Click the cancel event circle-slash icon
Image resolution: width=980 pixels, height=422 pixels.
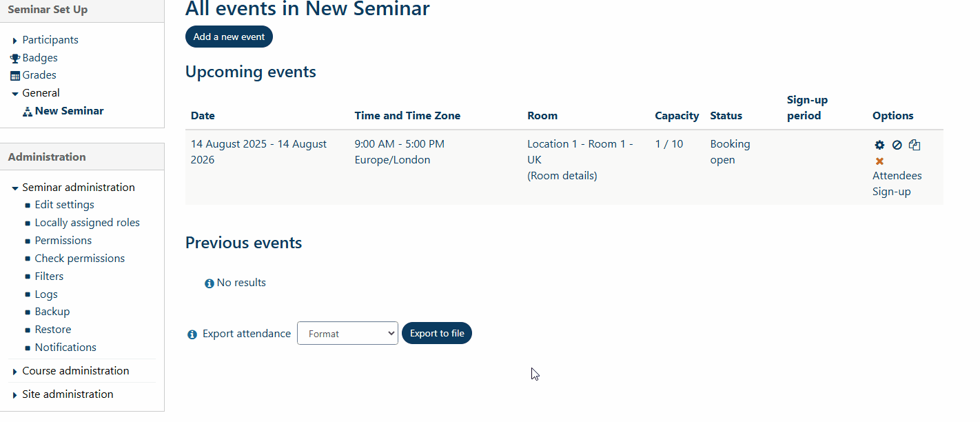(x=897, y=145)
